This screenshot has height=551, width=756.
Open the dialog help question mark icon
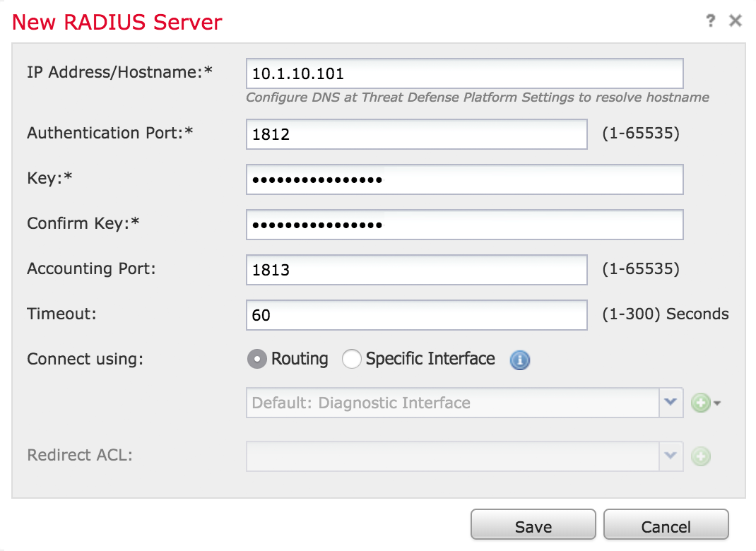pyautogui.click(x=709, y=20)
